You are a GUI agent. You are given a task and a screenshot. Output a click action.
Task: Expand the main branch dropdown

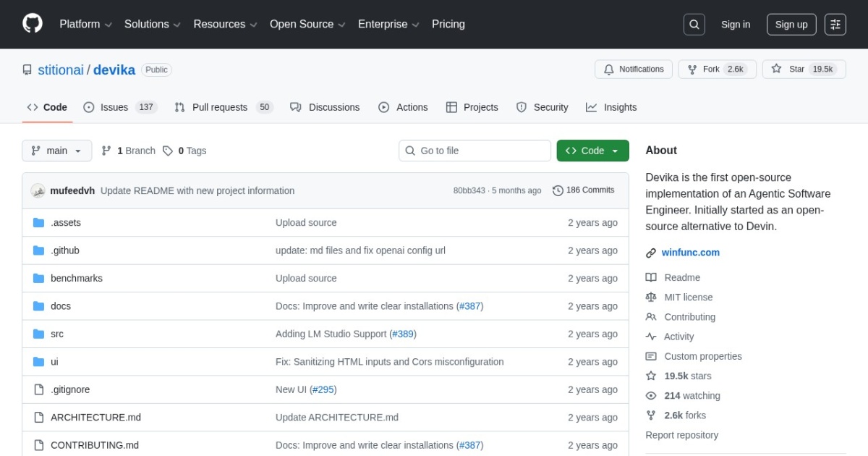coord(57,151)
